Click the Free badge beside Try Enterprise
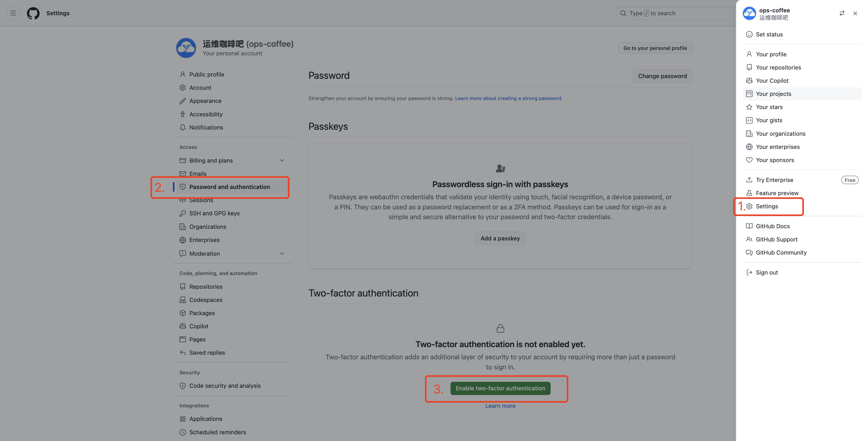868x441 pixels. point(849,180)
